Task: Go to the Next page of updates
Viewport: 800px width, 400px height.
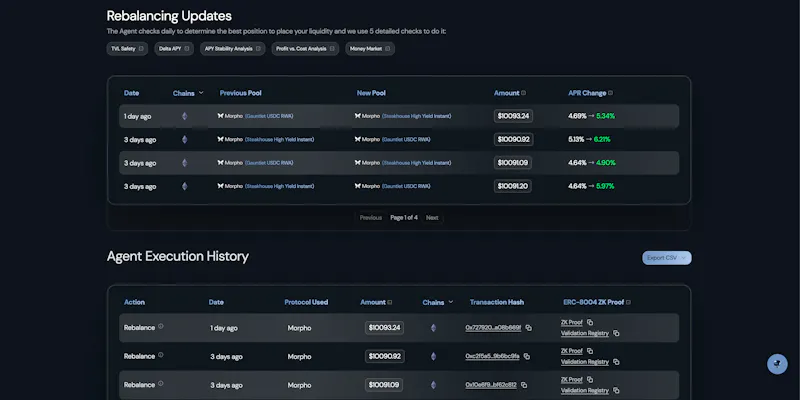Action: tap(432, 218)
